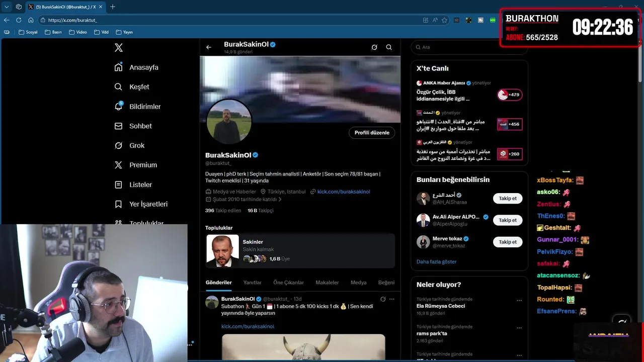Open Grok icon in sidebar
The image size is (644, 362).
pyautogui.click(x=118, y=145)
